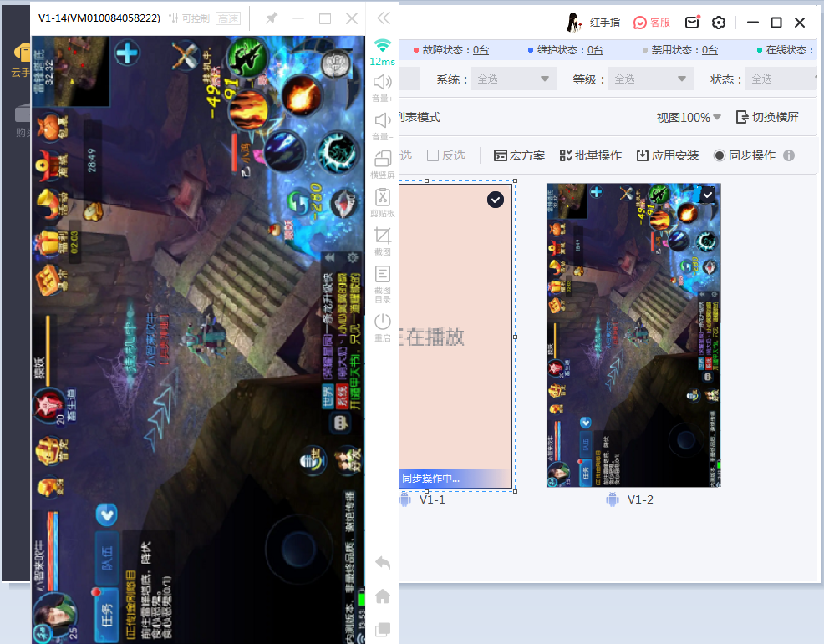Open the 等级 (level) filter dropdown
This screenshot has width=824, height=644.
pos(651,79)
